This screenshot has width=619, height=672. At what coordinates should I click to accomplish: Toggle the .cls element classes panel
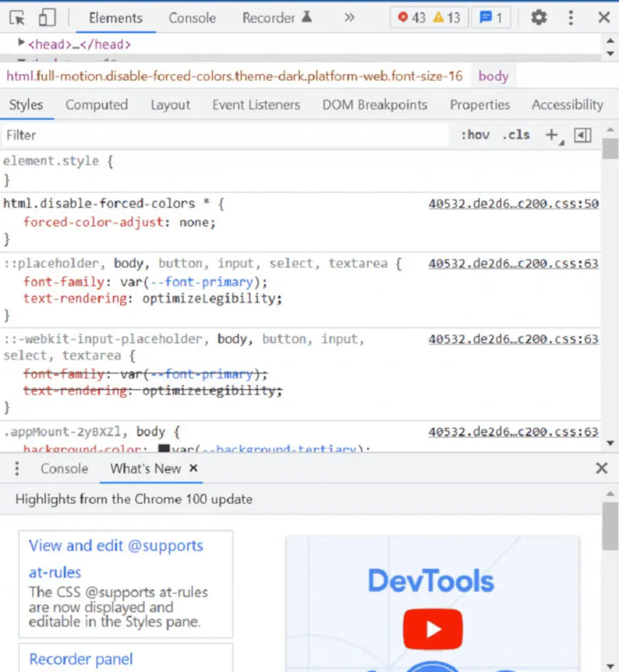[516, 135]
